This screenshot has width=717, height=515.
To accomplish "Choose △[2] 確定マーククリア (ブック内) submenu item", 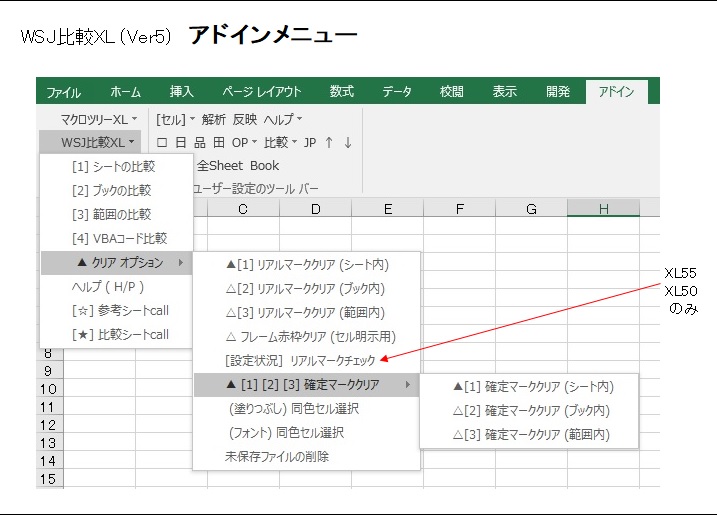I will (531, 411).
